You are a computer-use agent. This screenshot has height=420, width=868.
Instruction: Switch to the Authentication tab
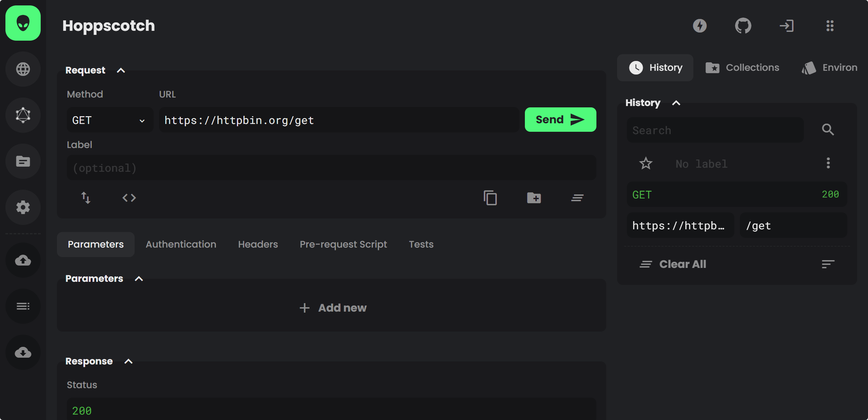[181, 244]
